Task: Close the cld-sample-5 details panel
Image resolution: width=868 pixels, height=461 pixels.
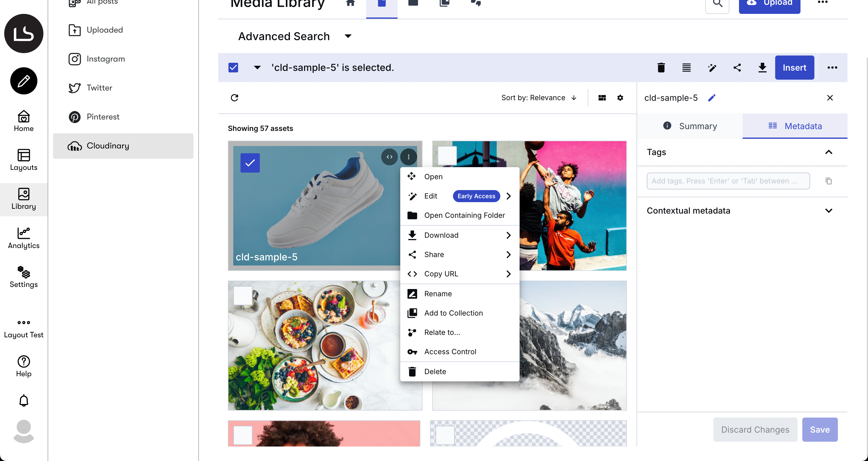Action: (830, 98)
